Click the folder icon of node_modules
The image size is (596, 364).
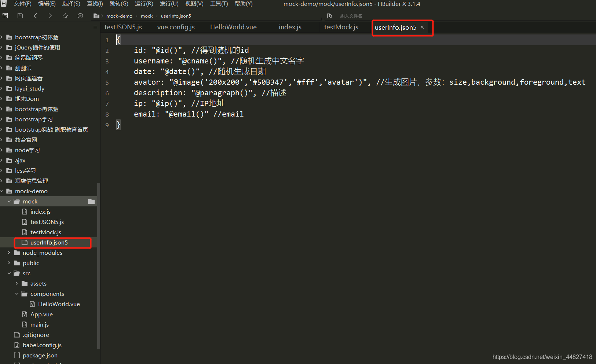click(17, 253)
